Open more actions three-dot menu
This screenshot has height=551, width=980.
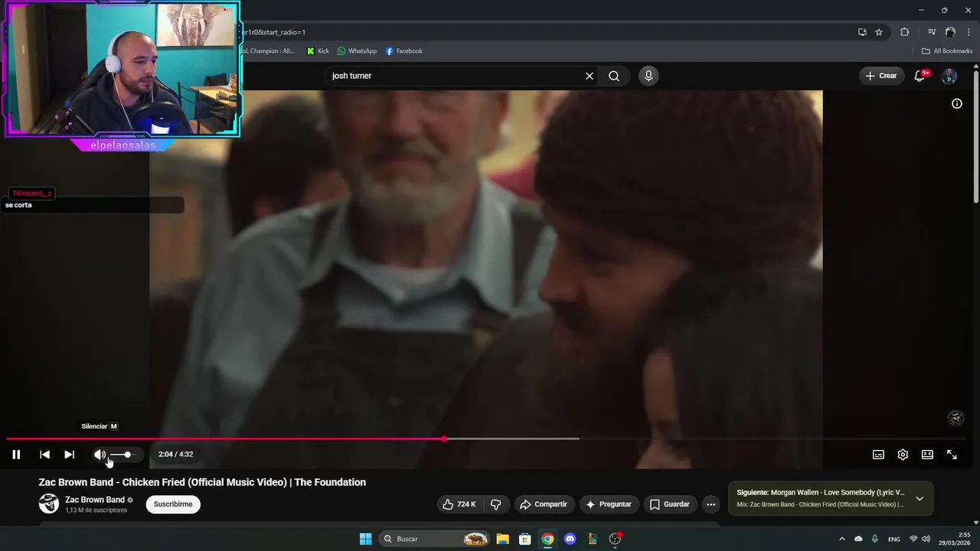[x=710, y=504]
